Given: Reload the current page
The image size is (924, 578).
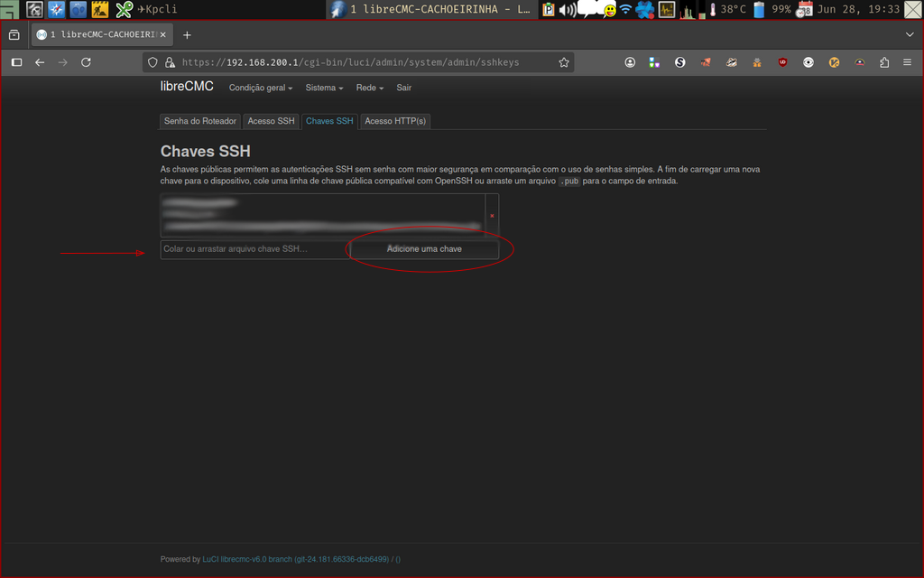Looking at the screenshot, I should pos(86,62).
